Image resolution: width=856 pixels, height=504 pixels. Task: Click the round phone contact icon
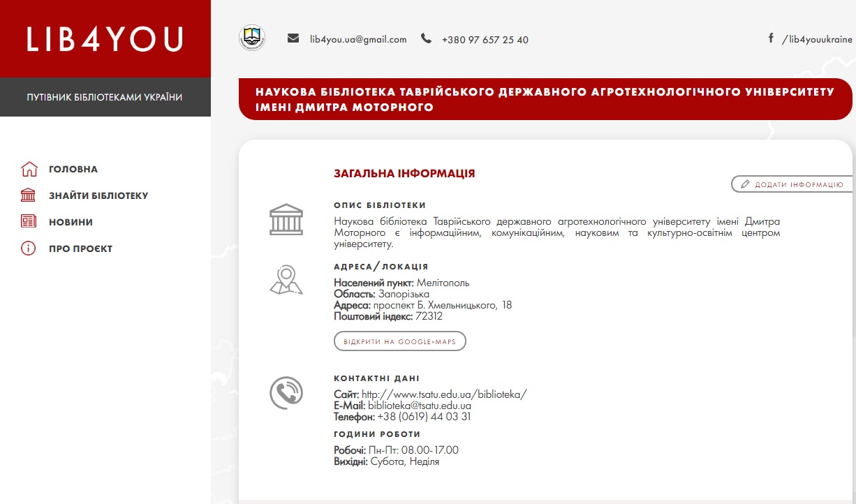coord(286,392)
